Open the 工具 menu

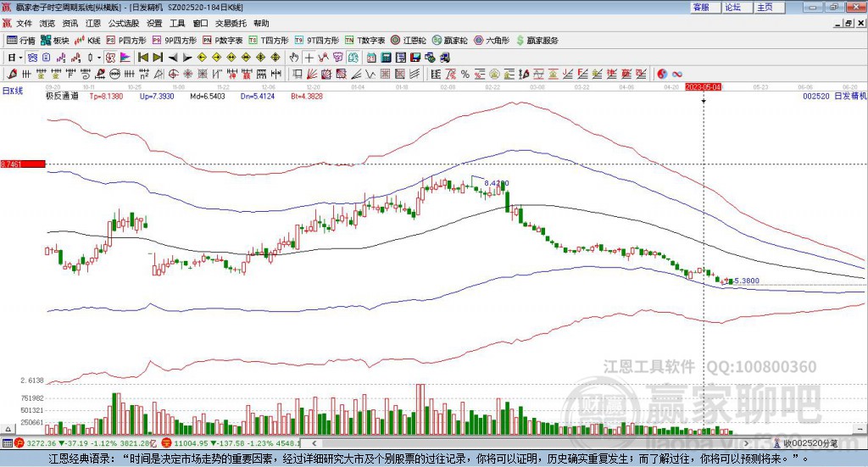point(177,23)
